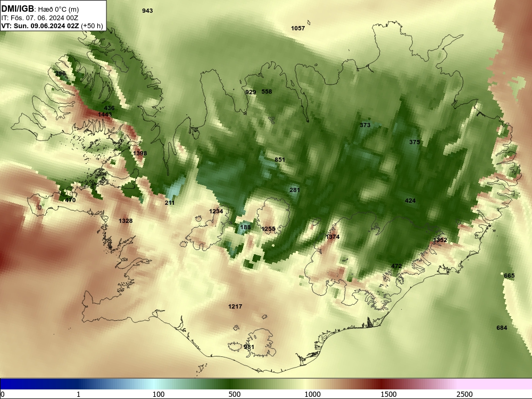The width and height of the screenshot is (532, 399).
Task: Click the 373 height label
Action: click(x=365, y=125)
